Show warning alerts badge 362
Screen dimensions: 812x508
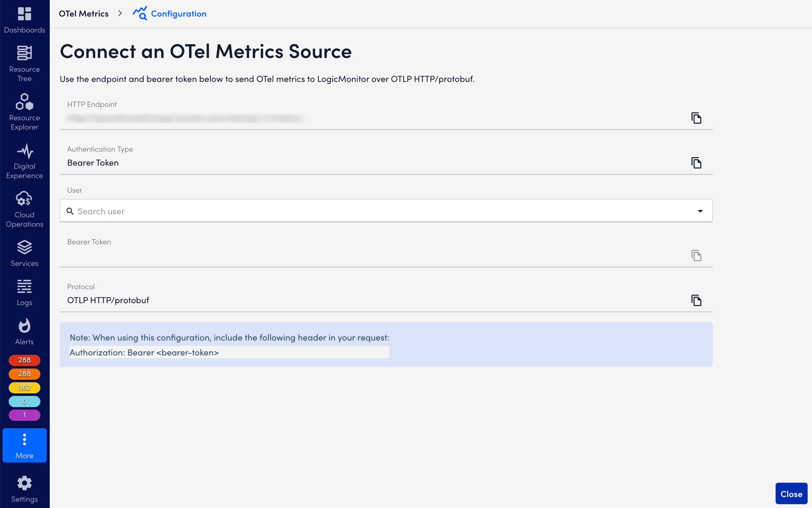(x=24, y=387)
